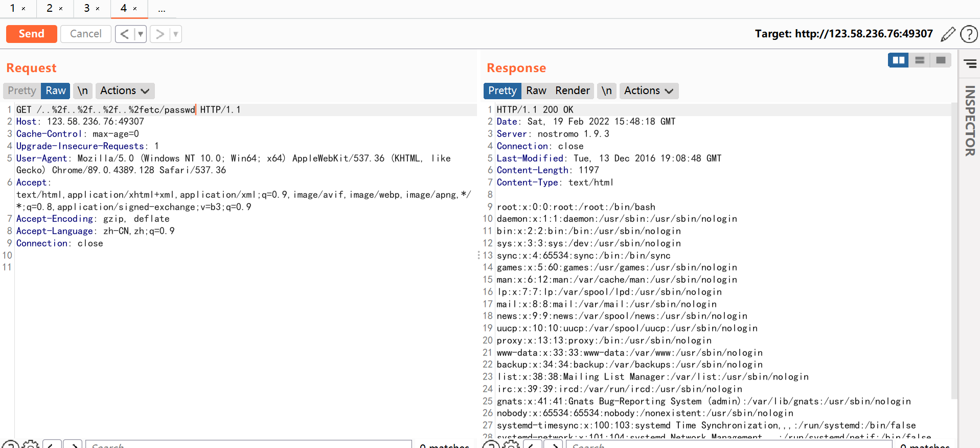Select side-by-side layout icon

(x=898, y=60)
